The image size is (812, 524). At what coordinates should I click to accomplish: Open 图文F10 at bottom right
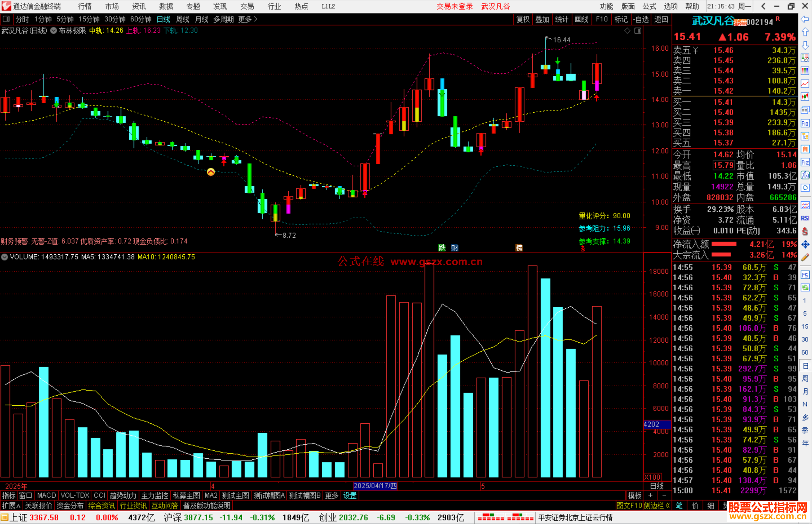click(x=629, y=506)
